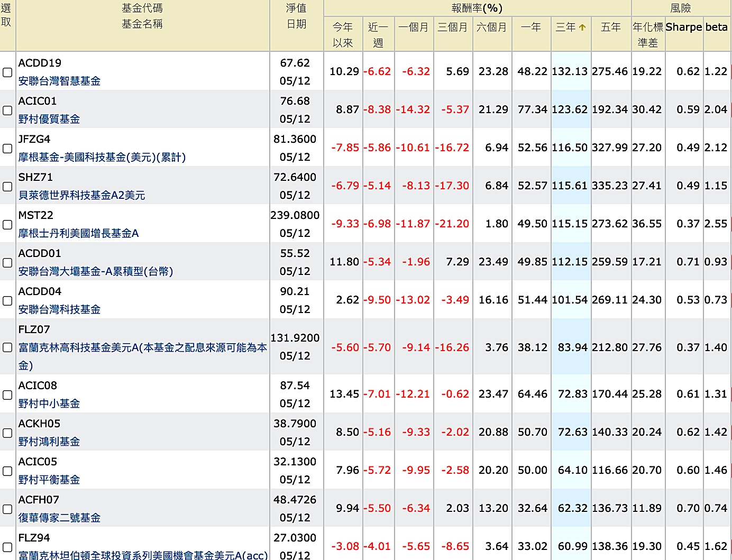Open 安聯台灣大壩基金-A累積型(台幣) link

point(96,271)
